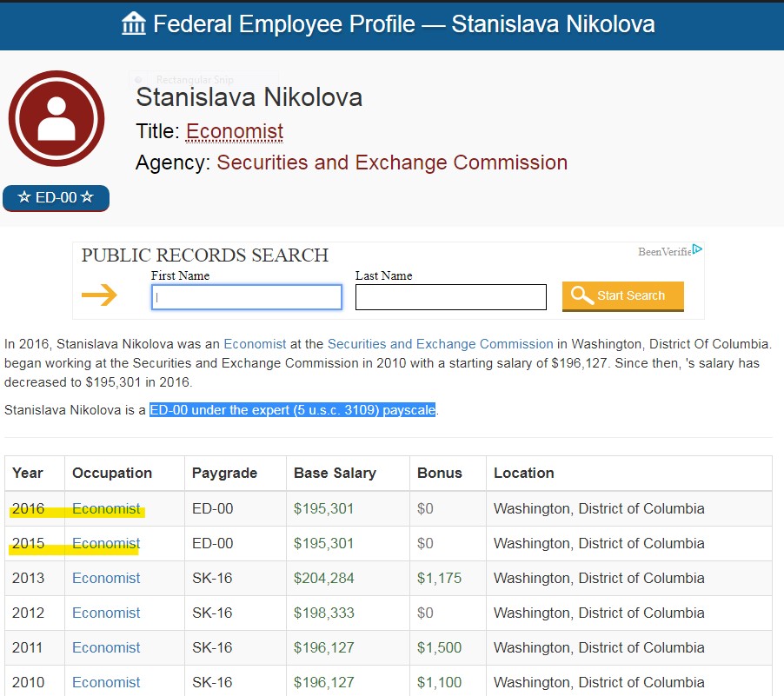Screen dimensions: 784x696
Task: Click the AdChoices icon on the ad
Action: pos(697,250)
